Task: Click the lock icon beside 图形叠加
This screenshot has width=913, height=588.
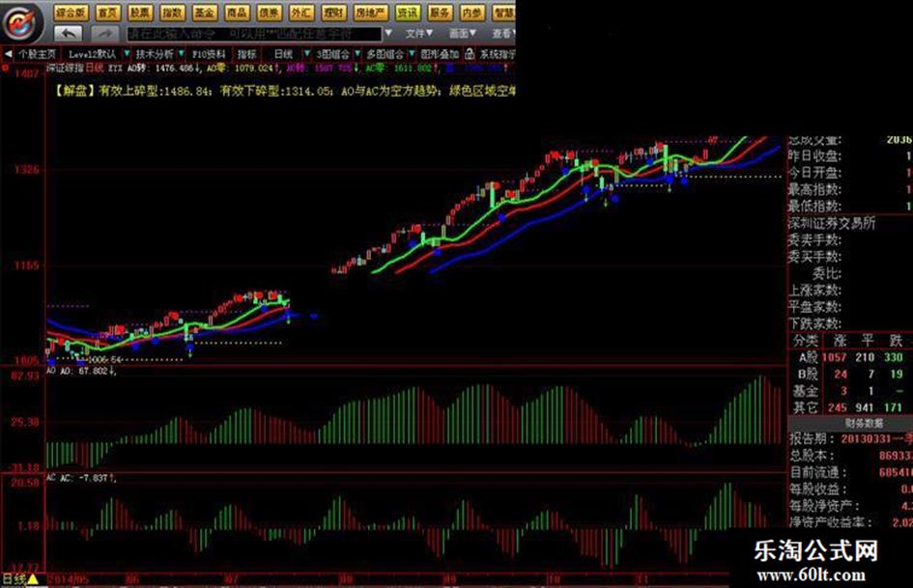Action: tap(470, 53)
